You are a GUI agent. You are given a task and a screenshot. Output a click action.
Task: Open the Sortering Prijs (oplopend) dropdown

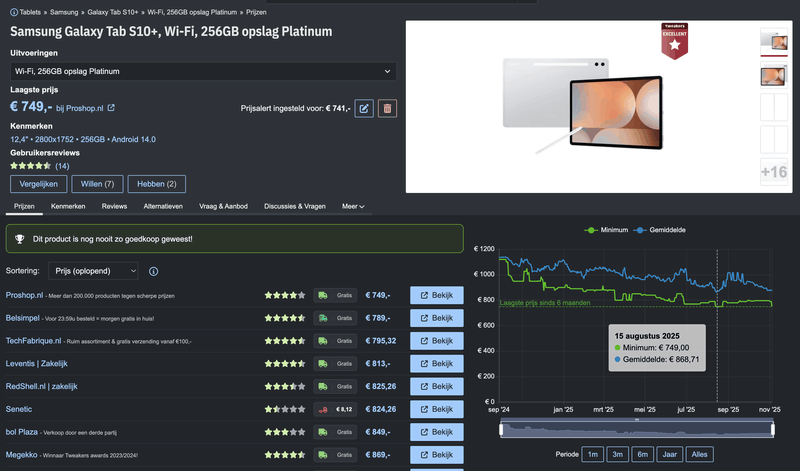[x=93, y=271]
